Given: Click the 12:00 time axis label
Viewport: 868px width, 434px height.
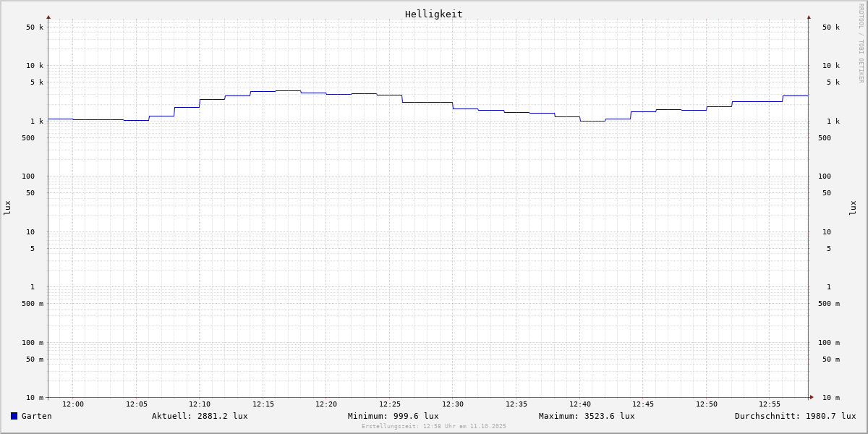Looking at the screenshot, I should (73, 404).
